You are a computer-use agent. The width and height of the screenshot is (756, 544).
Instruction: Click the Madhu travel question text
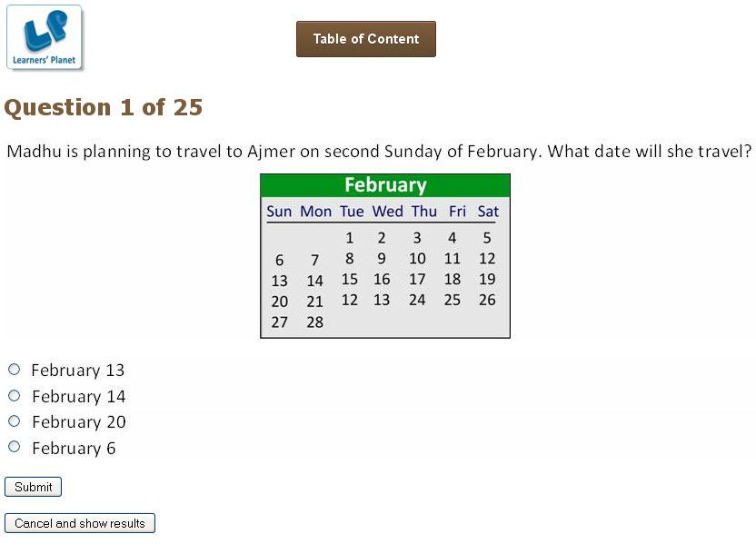click(379, 151)
